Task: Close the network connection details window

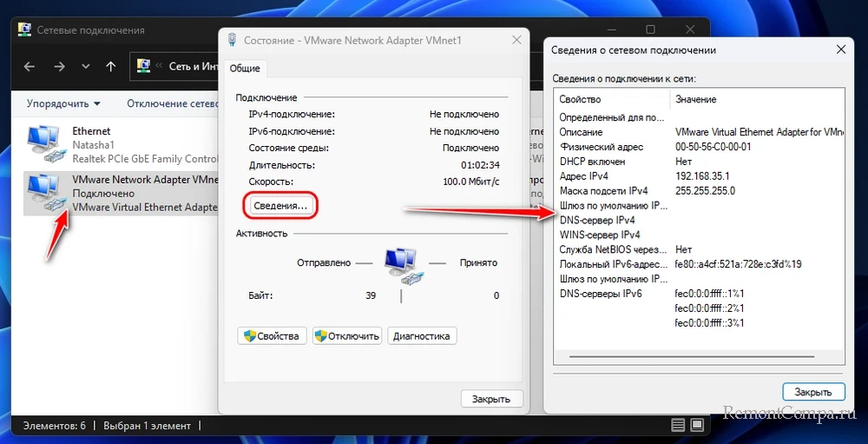Action: [841, 50]
